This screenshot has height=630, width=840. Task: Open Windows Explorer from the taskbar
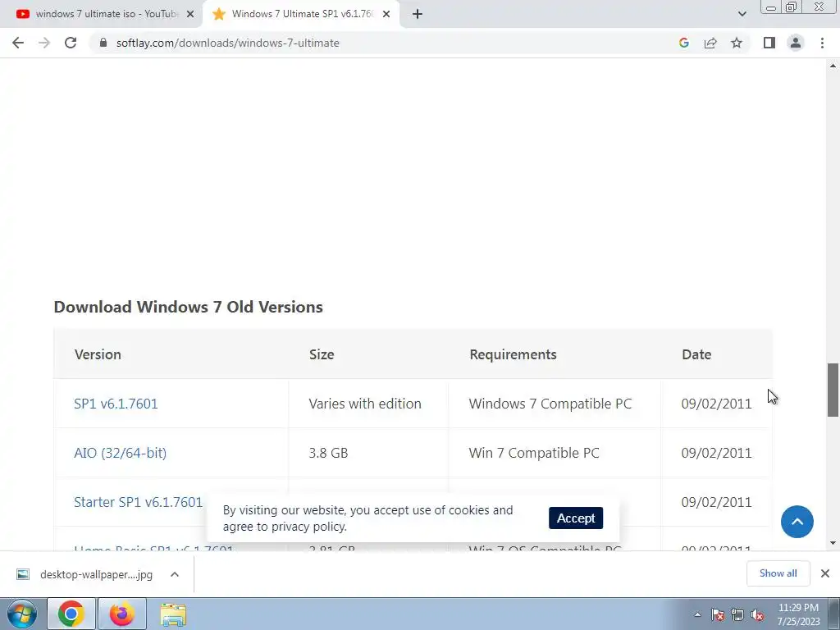[174, 614]
